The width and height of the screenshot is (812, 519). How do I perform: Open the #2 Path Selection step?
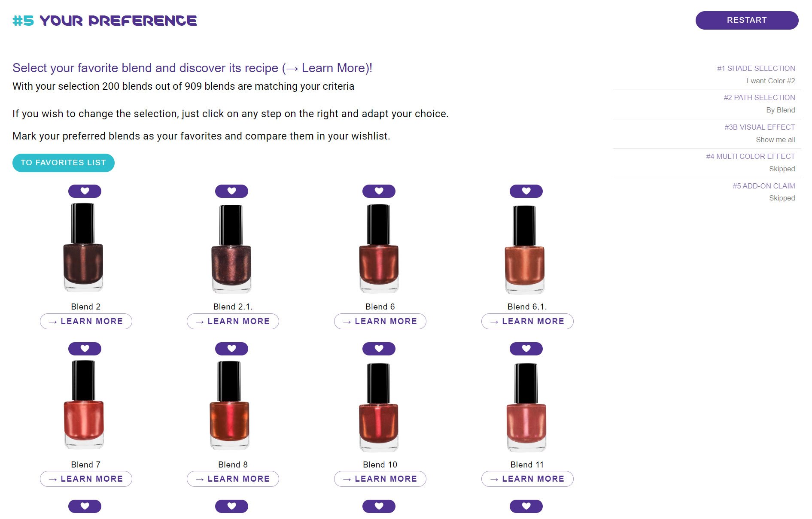click(x=759, y=97)
